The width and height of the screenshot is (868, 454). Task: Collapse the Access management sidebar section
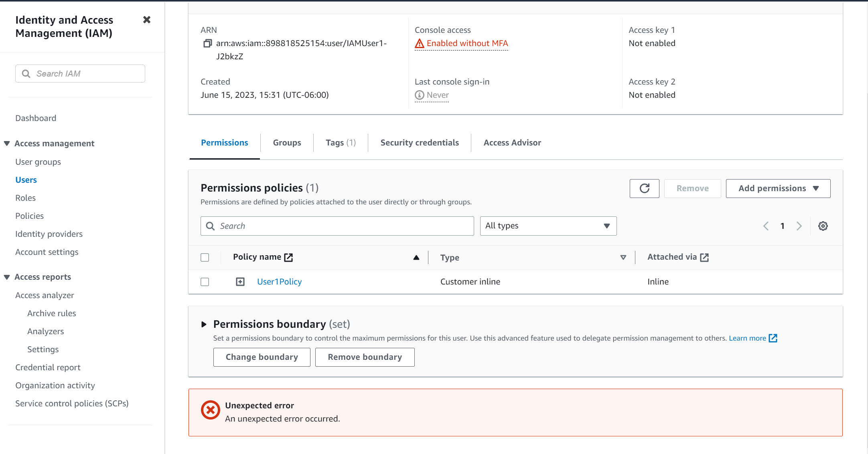(x=7, y=143)
